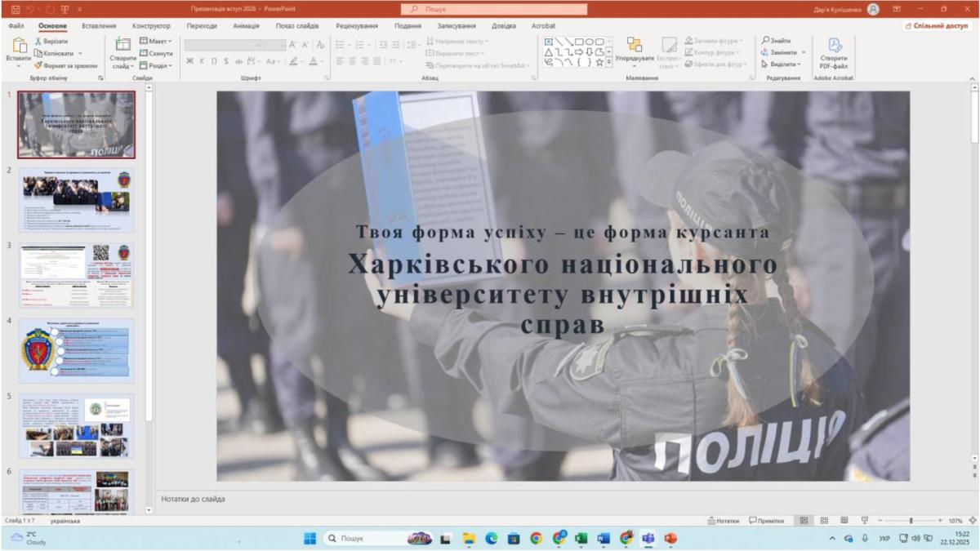Expand the Виділити select dropdown
The height and width of the screenshot is (551, 980).
coord(782,64)
